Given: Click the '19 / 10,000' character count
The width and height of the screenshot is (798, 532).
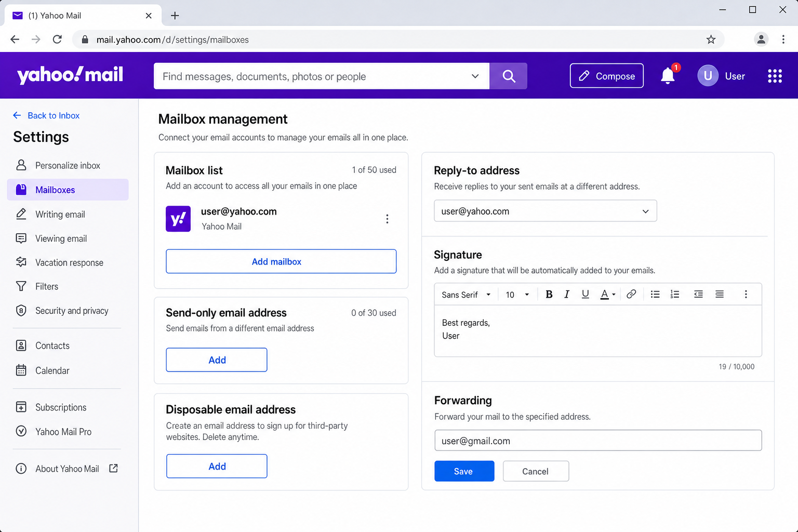Looking at the screenshot, I should pos(736,367).
